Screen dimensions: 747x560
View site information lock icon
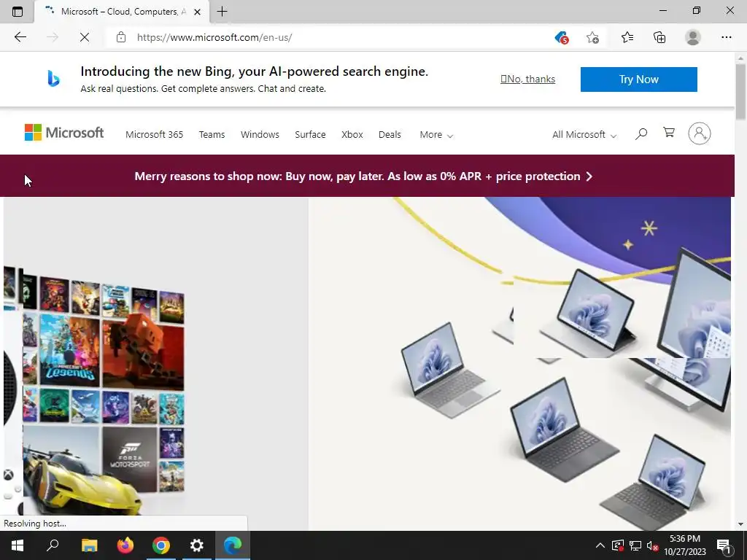(x=121, y=37)
